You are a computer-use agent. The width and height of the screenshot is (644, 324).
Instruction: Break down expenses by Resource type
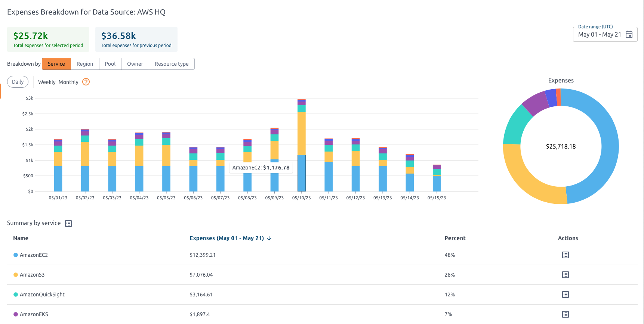(172, 64)
